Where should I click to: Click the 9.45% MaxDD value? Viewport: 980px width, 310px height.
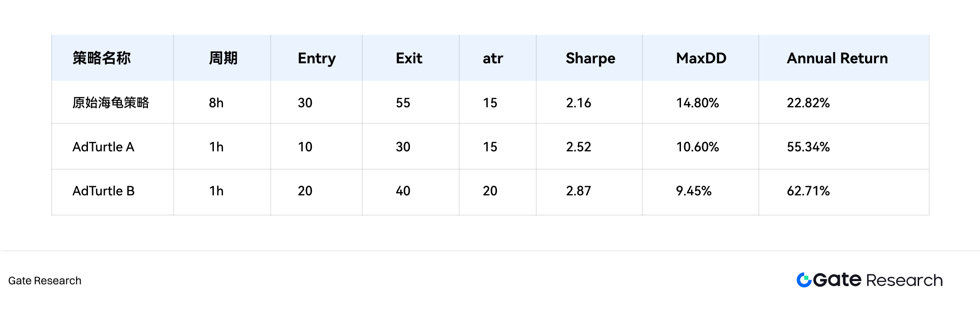(694, 191)
